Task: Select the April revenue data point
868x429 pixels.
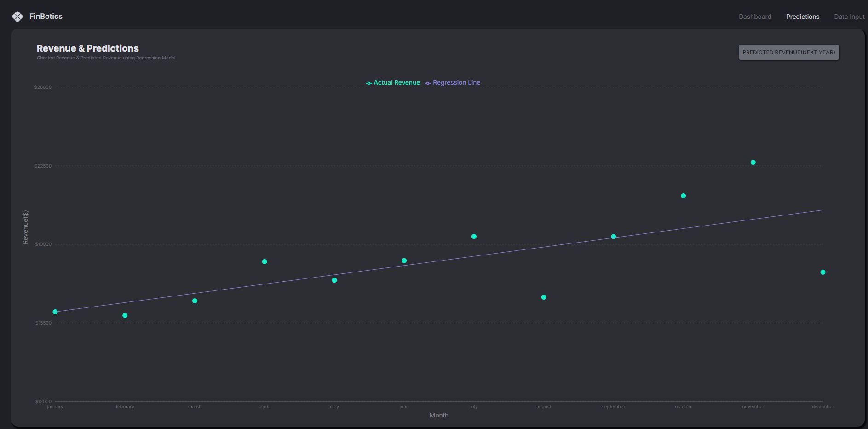Action: [x=264, y=261]
